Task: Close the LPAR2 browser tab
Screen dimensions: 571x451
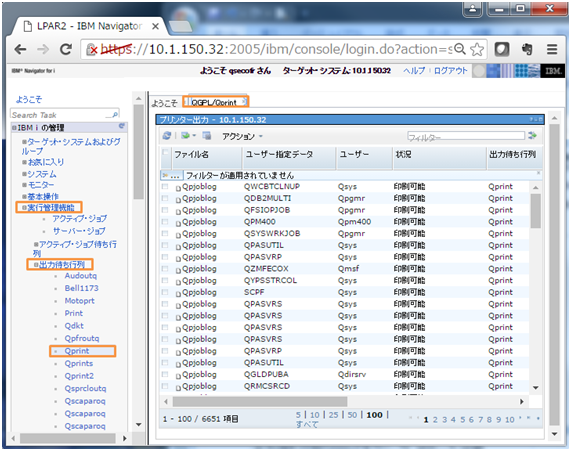Action: [x=155, y=26]
